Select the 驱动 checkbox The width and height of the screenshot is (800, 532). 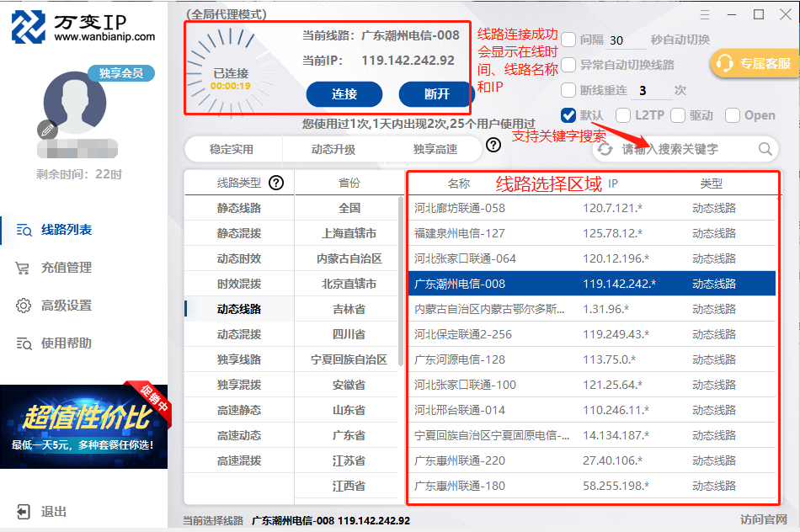(x=678, y=115)
